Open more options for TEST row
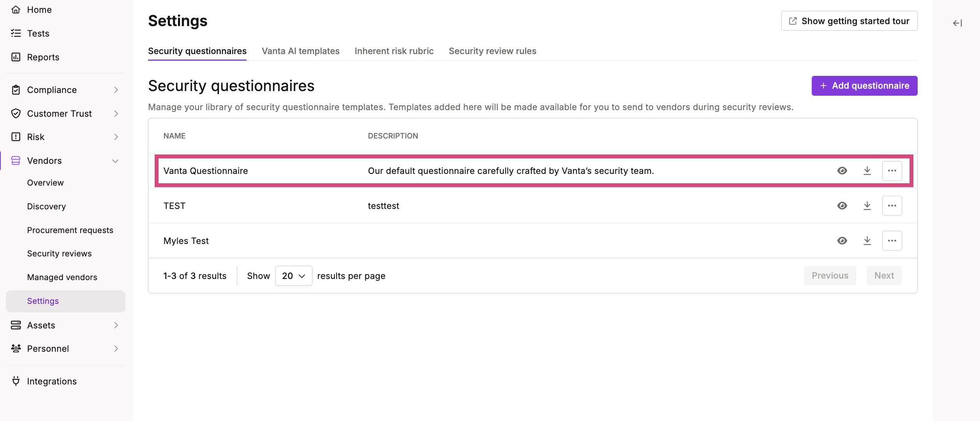Viewport: 980px width, 421px height. point(892,206)
